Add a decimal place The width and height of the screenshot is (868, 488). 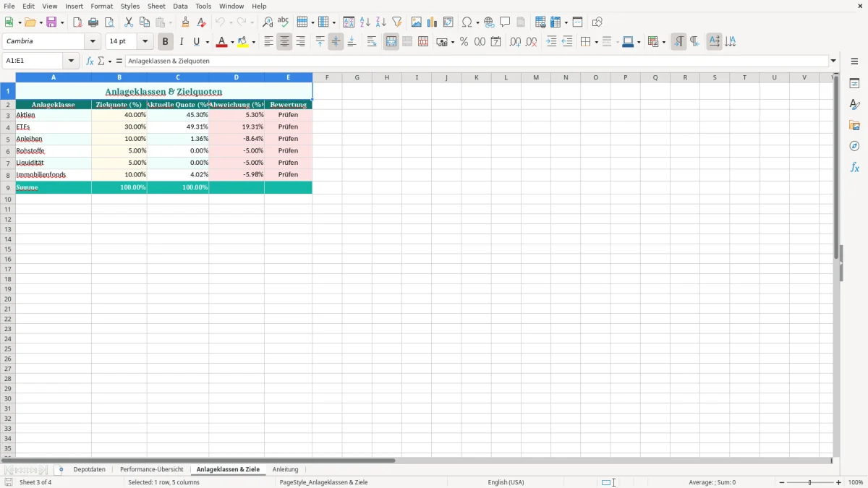(x=516, y=42)
